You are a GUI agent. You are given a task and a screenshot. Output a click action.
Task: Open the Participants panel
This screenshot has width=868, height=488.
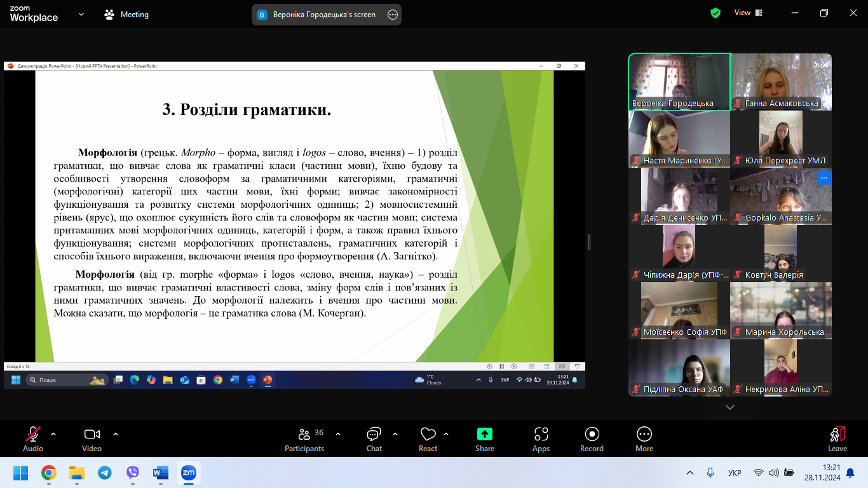304,439
